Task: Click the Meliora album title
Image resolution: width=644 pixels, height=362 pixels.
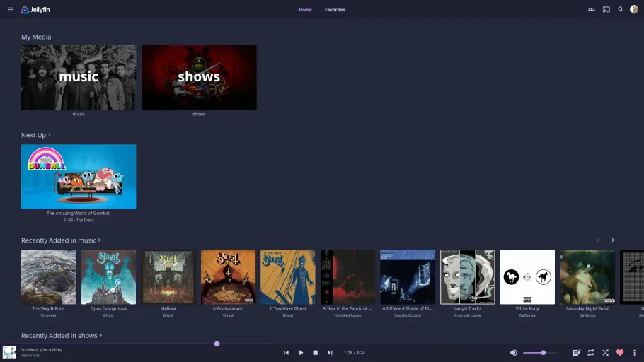Action: [168, 308]
